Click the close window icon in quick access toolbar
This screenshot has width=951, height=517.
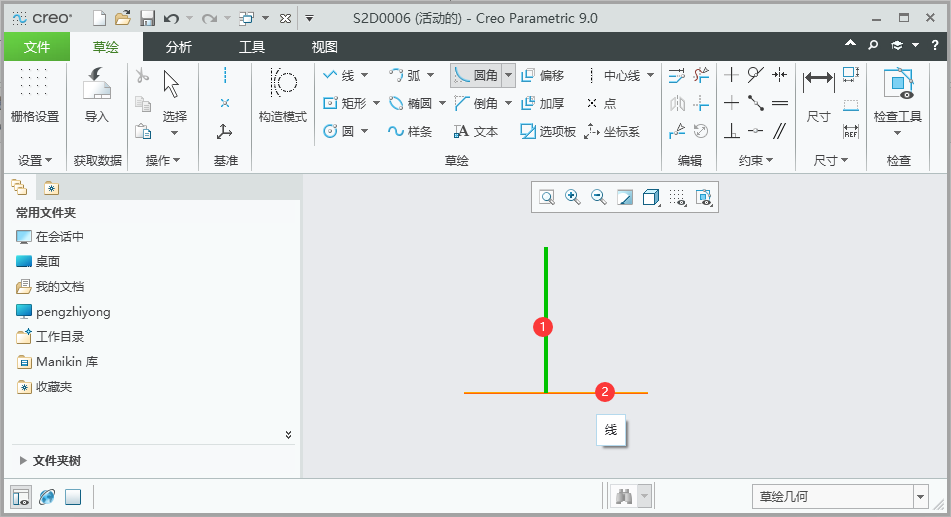pos(285,19)
